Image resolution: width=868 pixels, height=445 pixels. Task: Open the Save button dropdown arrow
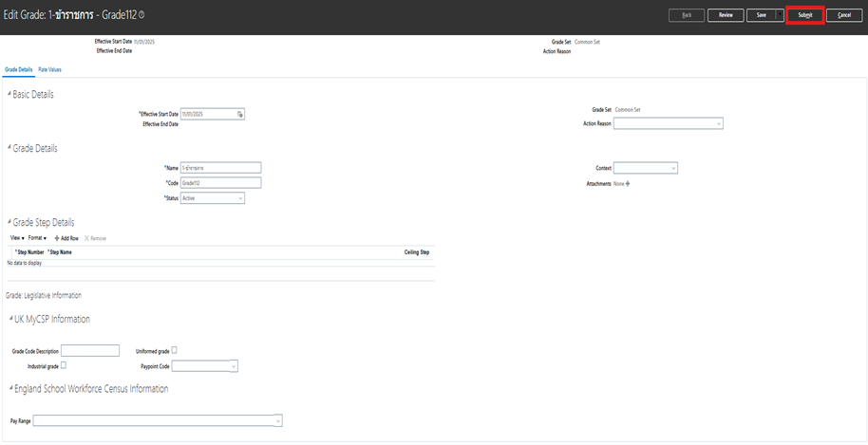click(x=779, y=15)
